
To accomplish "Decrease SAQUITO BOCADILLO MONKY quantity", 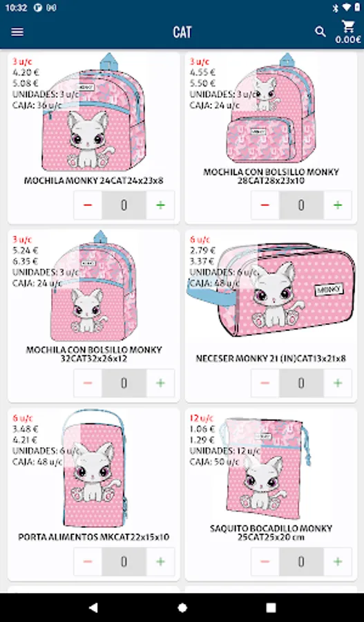I will click(x=265, y=561).
